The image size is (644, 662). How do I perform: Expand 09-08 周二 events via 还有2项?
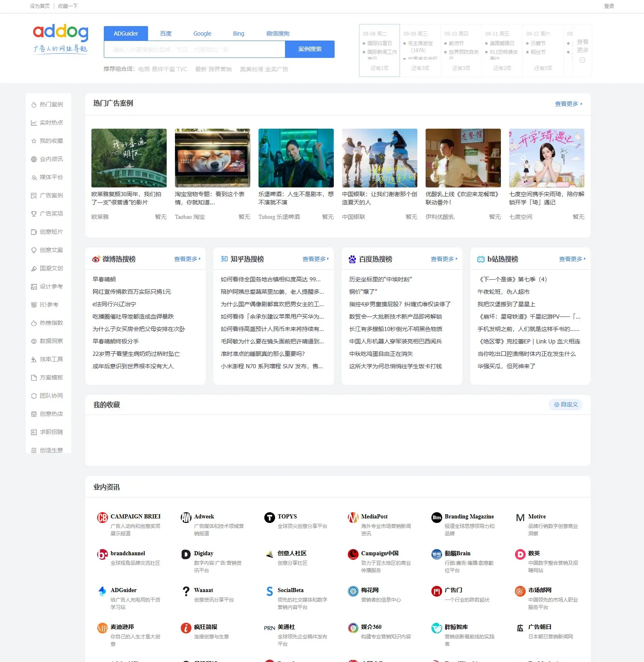pyautogui.click(x=380, y=68)
